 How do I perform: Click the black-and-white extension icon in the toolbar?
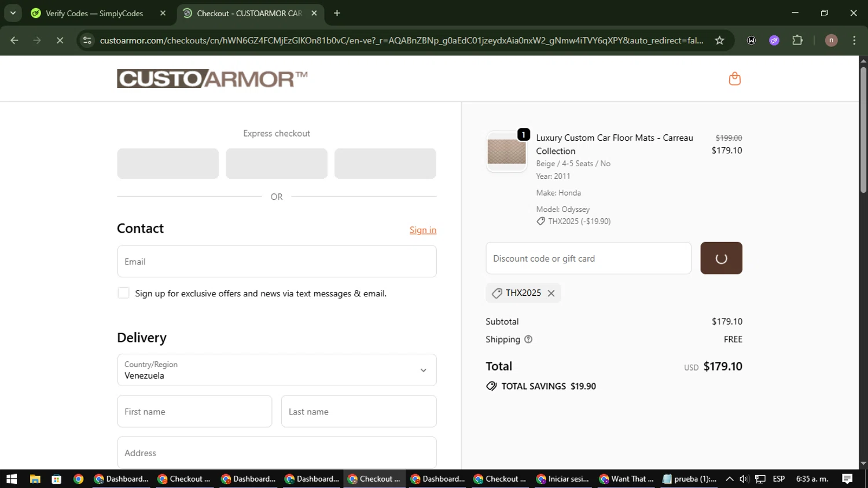[751, 41]
